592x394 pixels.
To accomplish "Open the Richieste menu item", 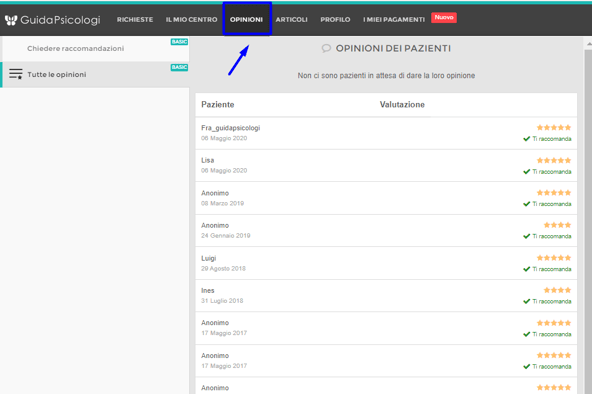I will coord(135,20).
